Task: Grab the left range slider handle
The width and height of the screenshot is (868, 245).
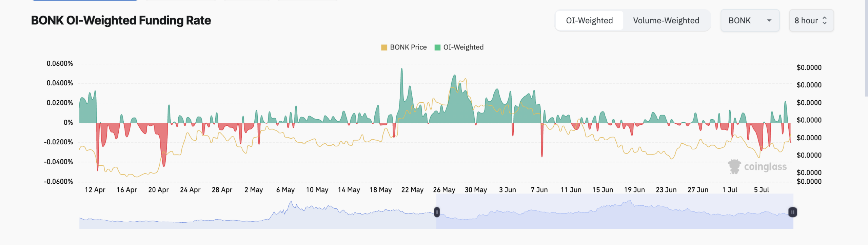Action: 437,212
